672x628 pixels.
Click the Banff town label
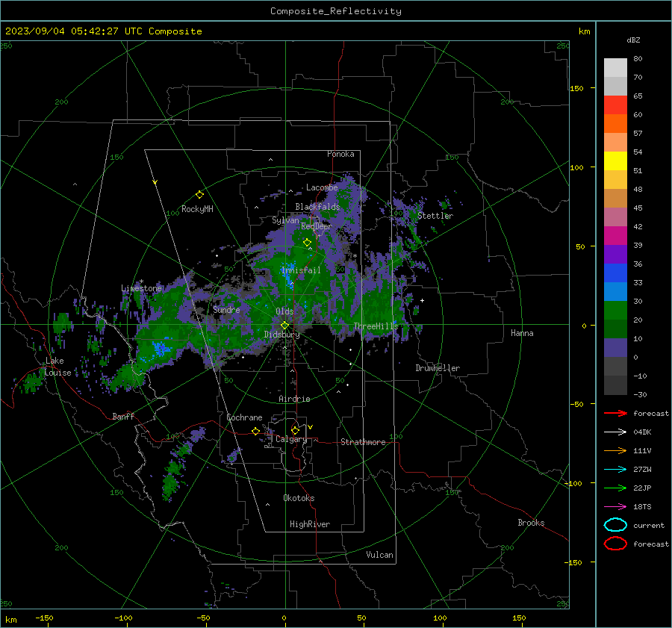pyautogui.click(x=123, y=416)
